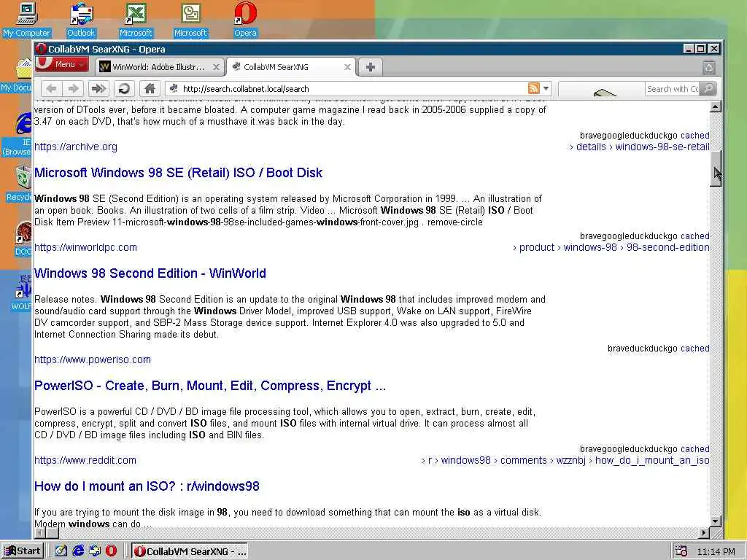The width and height of the screenshot is (747, 560).
Task: Open a new tab with plus button
Action: 370,67
